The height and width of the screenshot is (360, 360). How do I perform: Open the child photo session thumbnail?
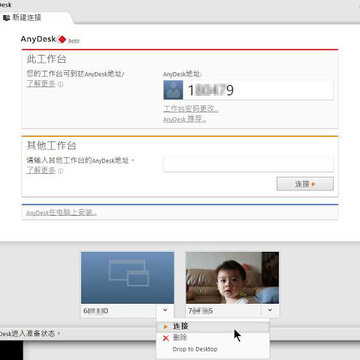[x=232, y=278]
